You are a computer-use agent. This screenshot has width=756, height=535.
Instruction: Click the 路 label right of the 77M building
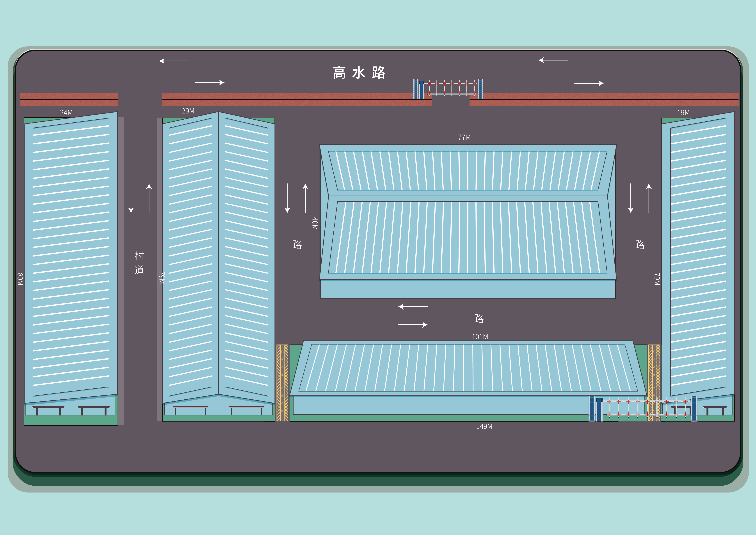639,244
